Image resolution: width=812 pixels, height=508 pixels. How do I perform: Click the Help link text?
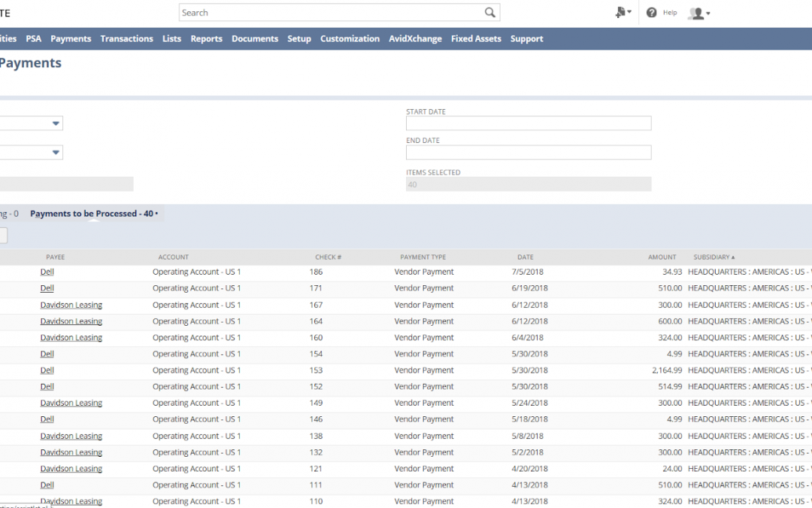[670, 13]
